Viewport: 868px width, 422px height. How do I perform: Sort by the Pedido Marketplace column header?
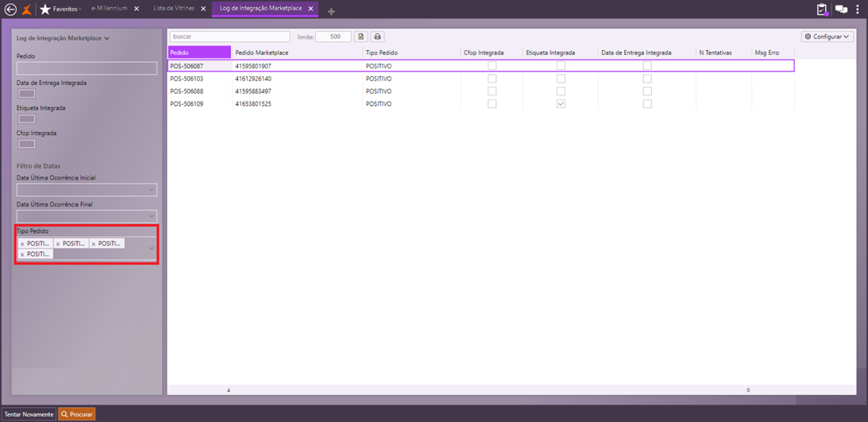point(297,52)
